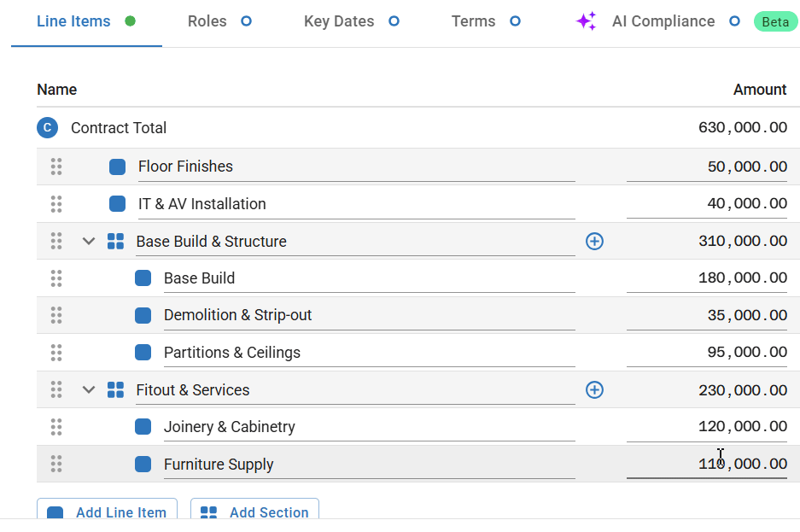Click the Beta badge next to AI Compliance
800x532 pixels.
point(775,21)
